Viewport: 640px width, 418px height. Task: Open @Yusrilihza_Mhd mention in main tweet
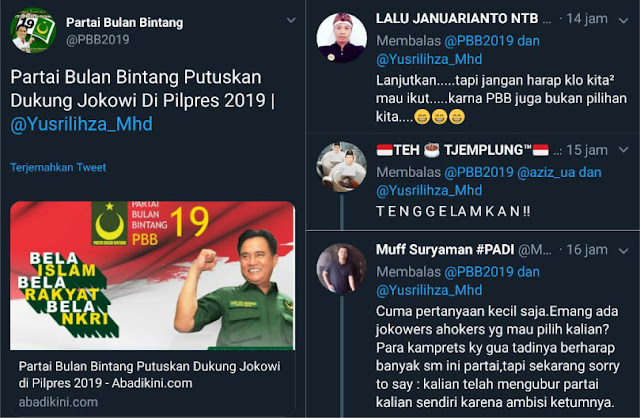tap(81, 124)
